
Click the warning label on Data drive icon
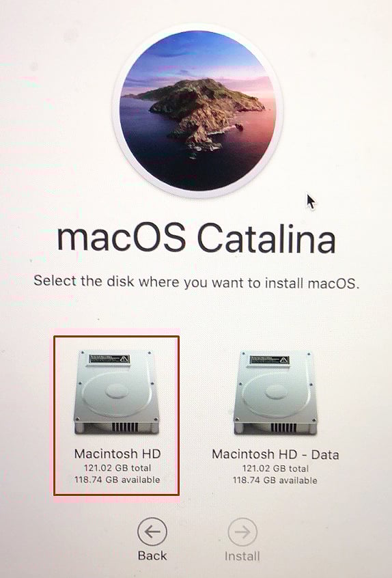pyautogui.click(x=269, y=360)
